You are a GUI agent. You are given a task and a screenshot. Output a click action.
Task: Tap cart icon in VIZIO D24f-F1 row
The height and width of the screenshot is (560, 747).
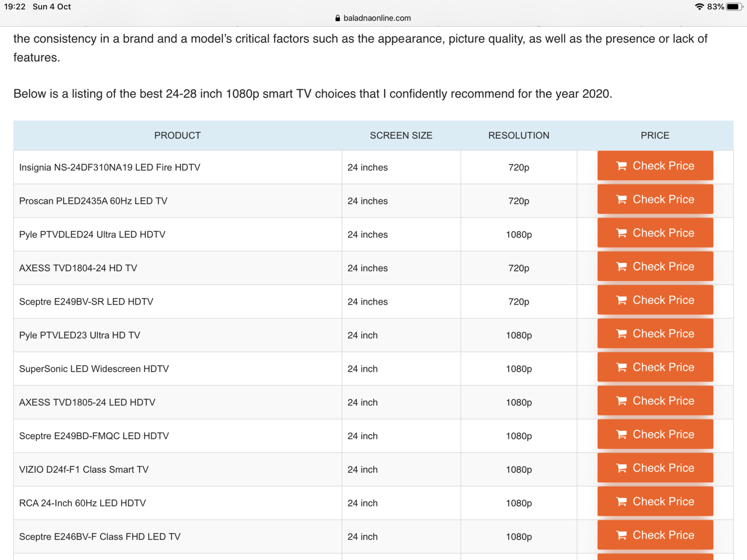click(x=621, y=469)
